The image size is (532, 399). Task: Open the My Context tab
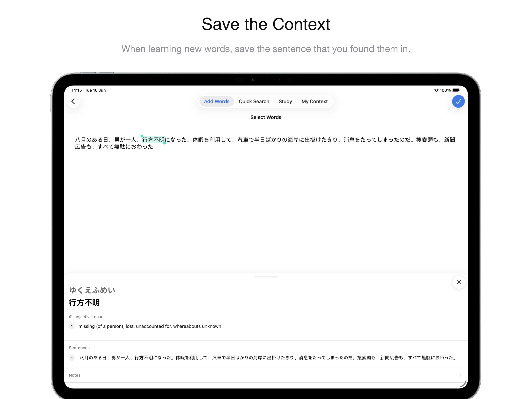[314, 101]
